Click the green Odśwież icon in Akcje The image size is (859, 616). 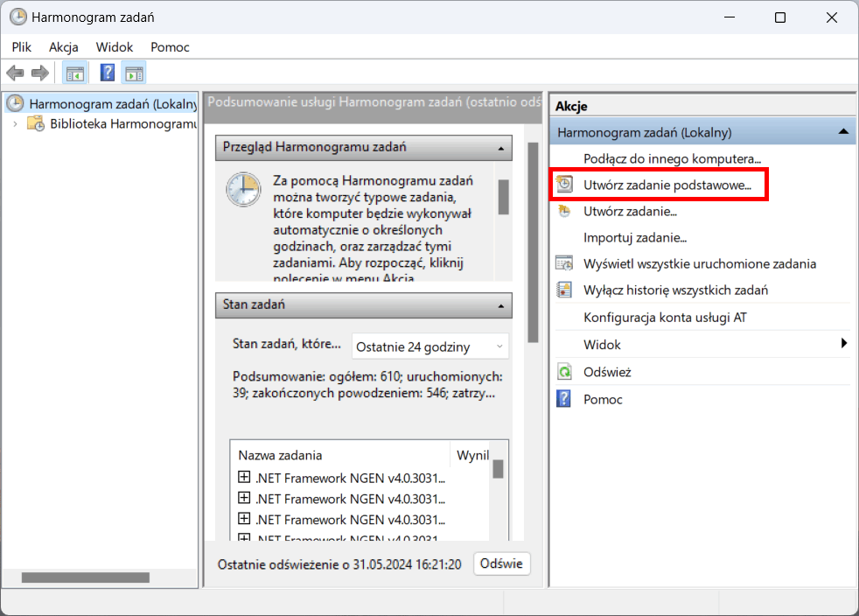[x=565, y=372]
